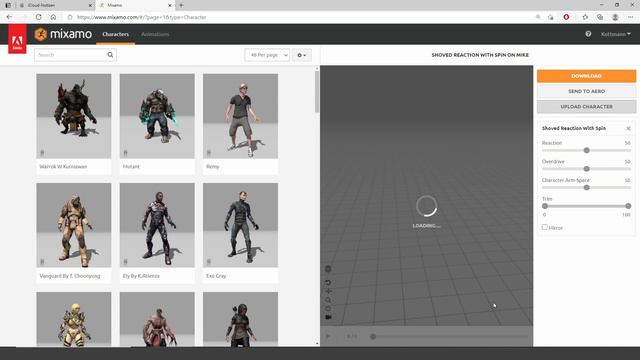This screenshot has height=360, width=640.
Task: Click the Adobe logo badge
Action: coord(17,39)
